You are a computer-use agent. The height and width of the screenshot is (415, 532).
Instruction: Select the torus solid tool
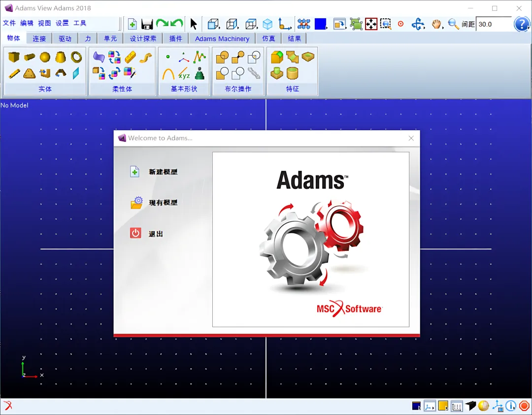tap(76, 57)
